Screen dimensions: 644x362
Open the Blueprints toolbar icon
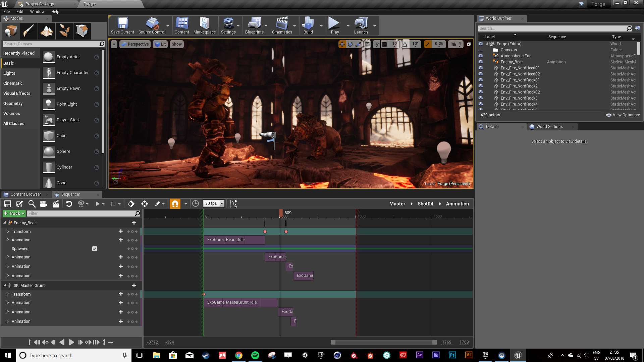click(254, 26)
